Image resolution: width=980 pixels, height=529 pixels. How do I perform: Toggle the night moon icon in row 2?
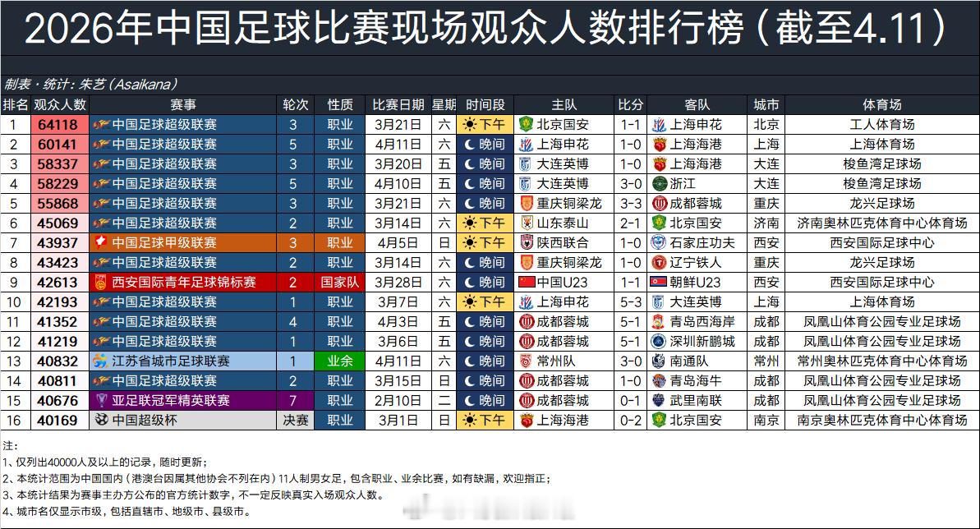pyautogui.click(x=468, y=144)
